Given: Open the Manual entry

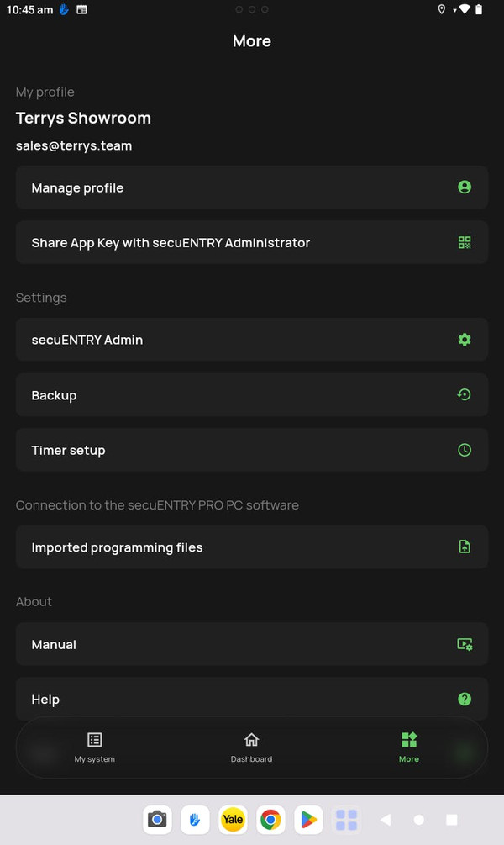Looking at the screenshot, I should [251, 644].
